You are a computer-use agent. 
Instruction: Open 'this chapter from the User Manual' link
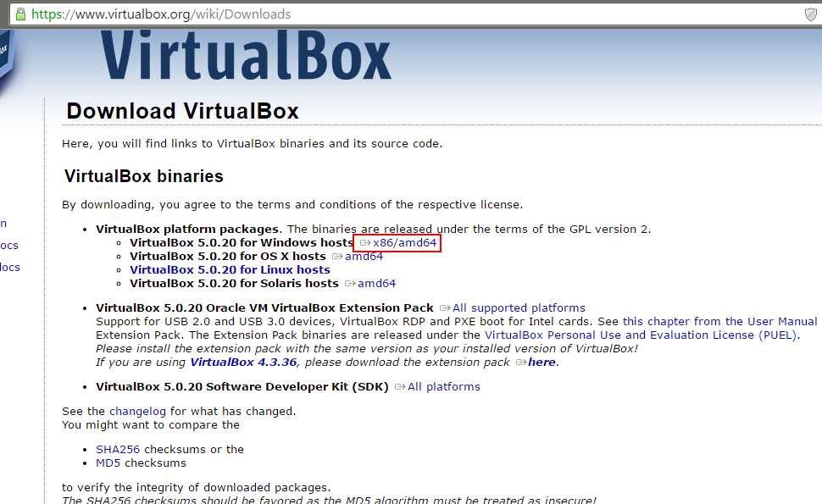719,321
